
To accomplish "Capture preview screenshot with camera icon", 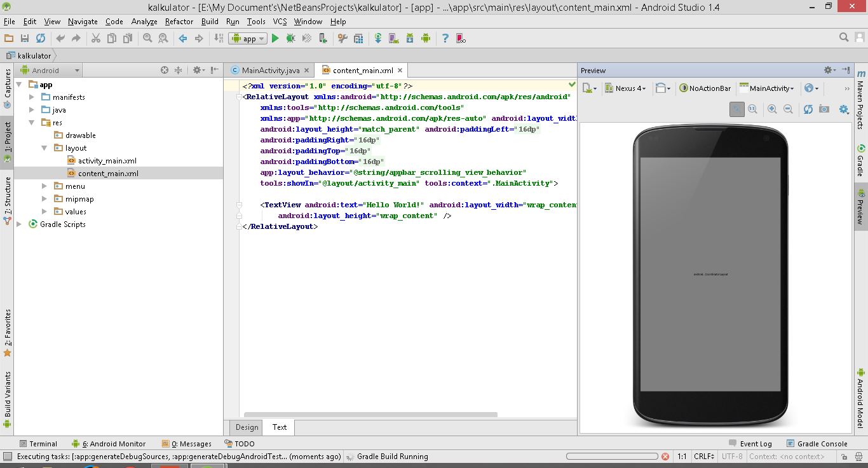I will tap(824, 109).
